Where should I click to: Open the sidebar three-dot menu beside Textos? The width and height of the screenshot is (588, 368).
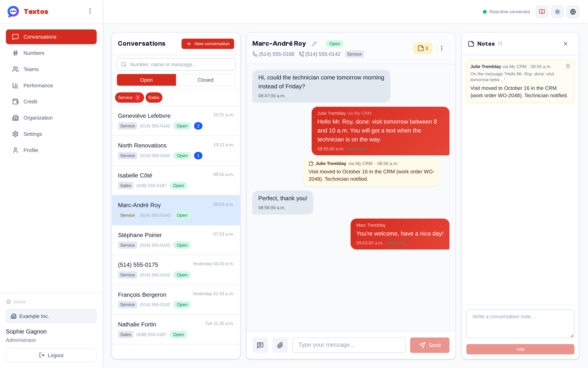pyautogui.click(x=90, y=11)
